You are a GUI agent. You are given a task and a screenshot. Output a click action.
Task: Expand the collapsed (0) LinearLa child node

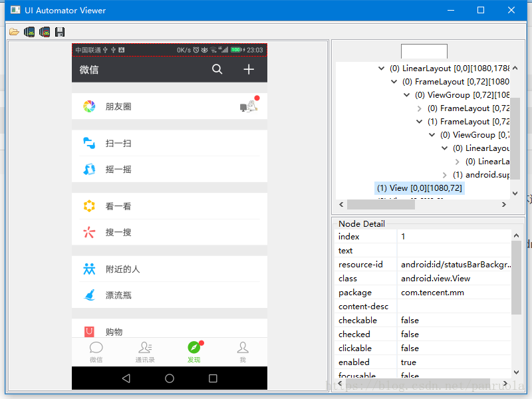point(458,162)
